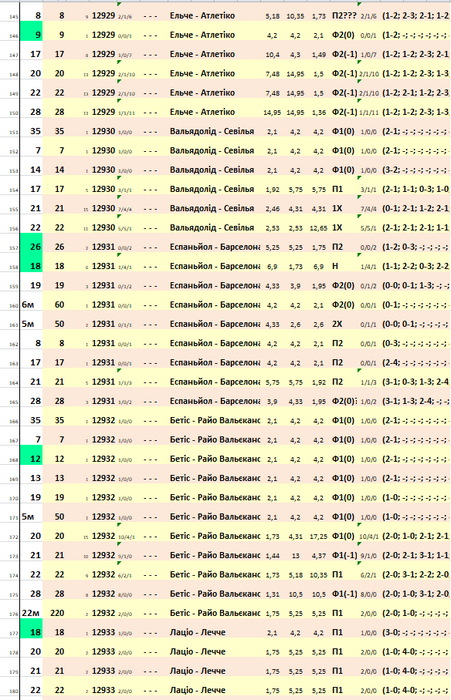Select the cell labeled 22м
The height and width of the screenshot is (700, 451).
pos(31,613)
